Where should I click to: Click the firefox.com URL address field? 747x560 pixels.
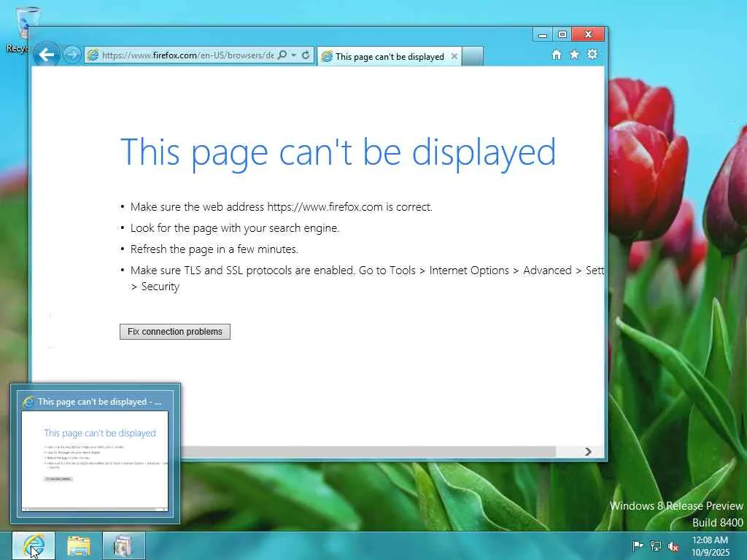tap(187, 55)
